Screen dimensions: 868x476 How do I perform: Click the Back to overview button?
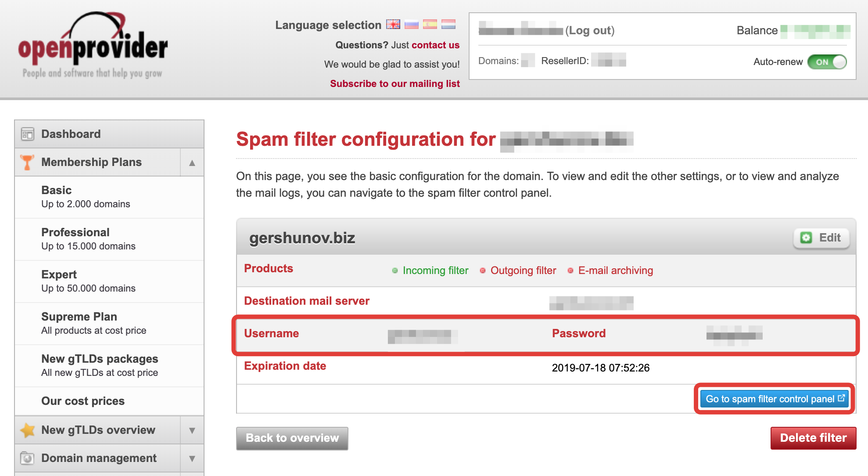point(292,438)
